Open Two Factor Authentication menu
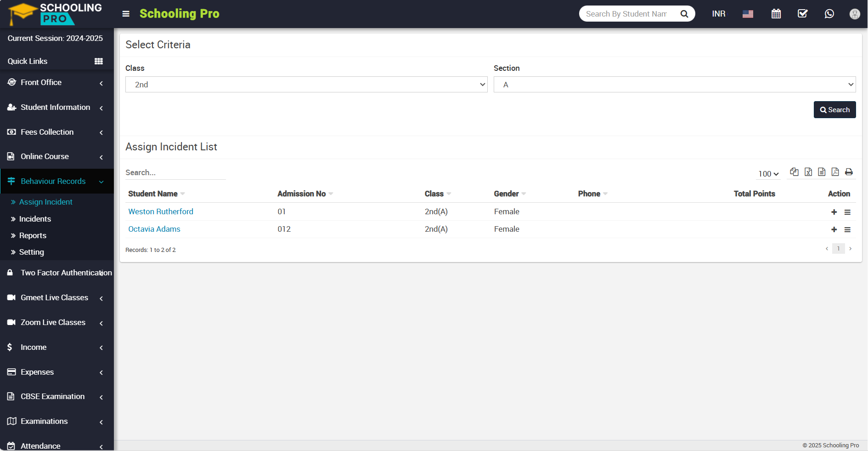868x451 pixels. [x=57, y=273]
